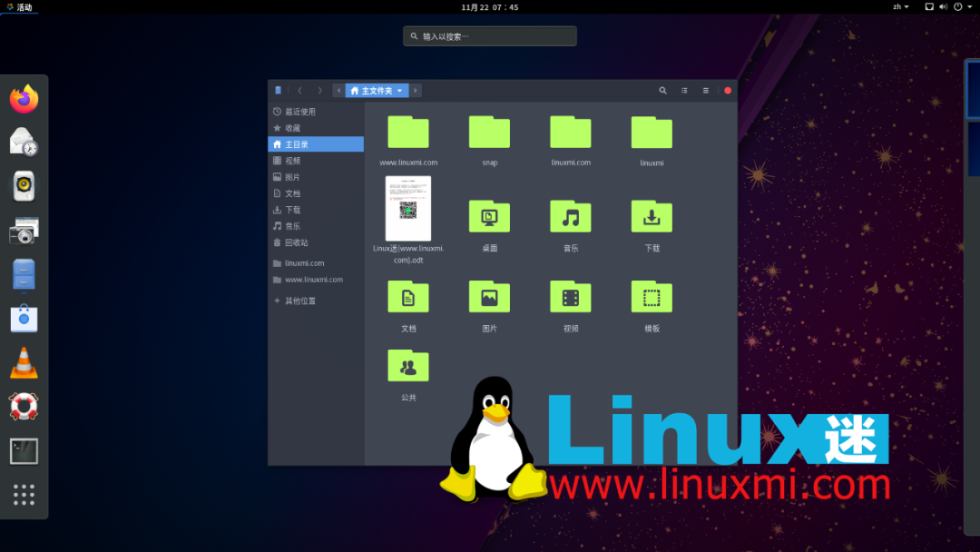
Task: Select the Linux迷 odt document thumbnail
Action: pyautogui.click(x=408, y=208)
